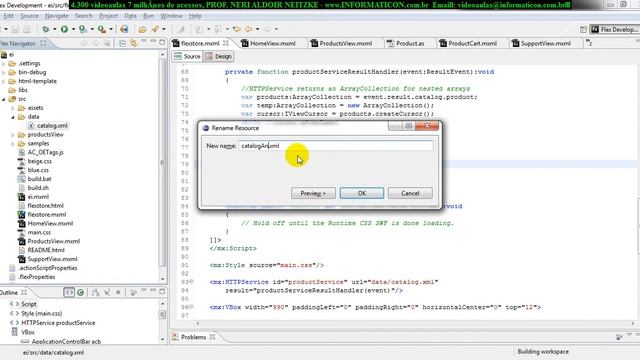Click the Last Edit Location arrow icon
The width and height of the screenshot is (640, 360).
pos(237,29)
